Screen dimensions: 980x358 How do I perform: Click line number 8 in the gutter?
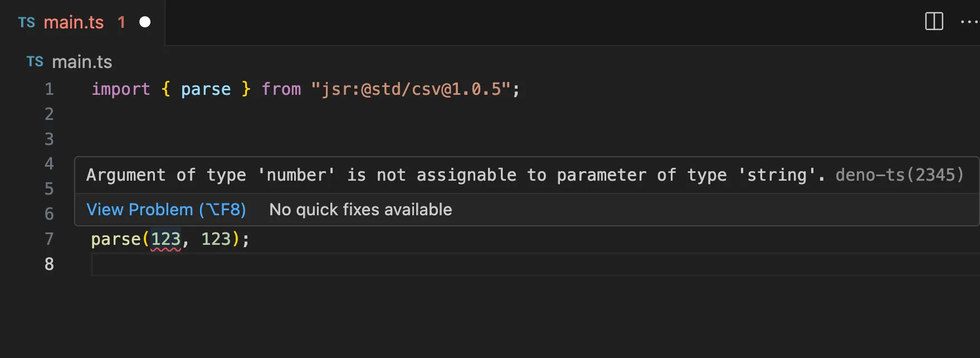click(x=48, y=264)
